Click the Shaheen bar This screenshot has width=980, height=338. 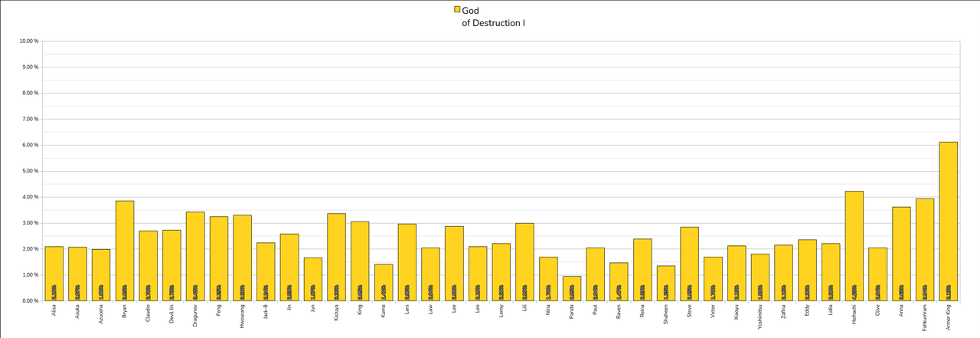coord(666,284)
